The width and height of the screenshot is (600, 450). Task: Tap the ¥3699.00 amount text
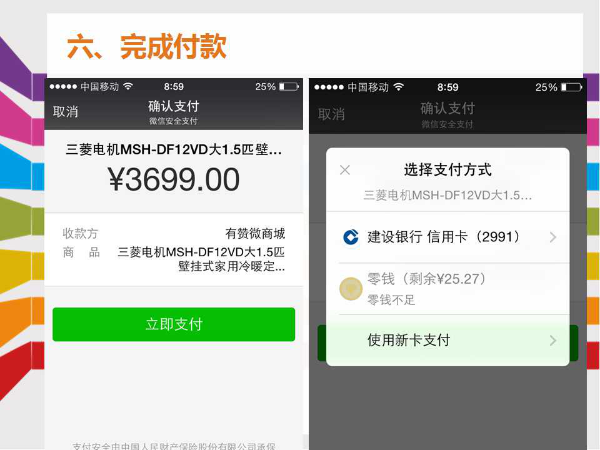(174, 179)
